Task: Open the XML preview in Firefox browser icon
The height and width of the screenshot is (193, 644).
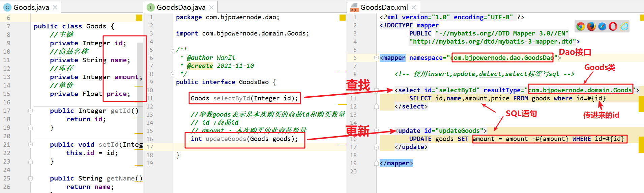Action: tap(591, 26)
